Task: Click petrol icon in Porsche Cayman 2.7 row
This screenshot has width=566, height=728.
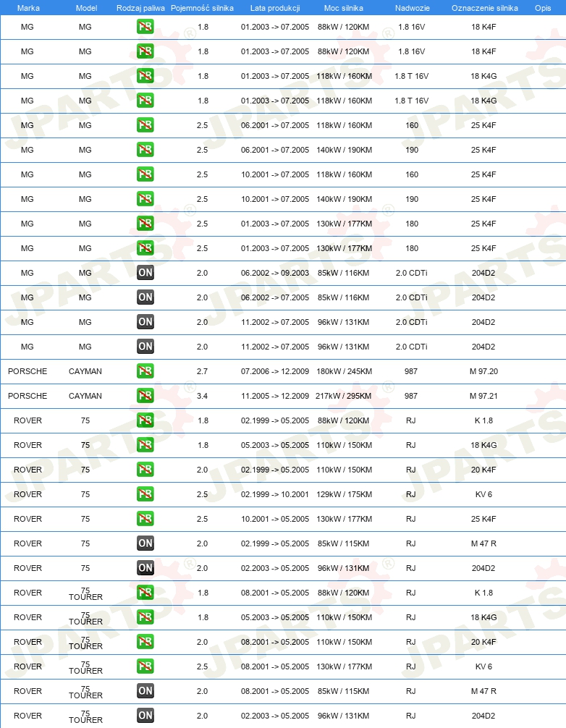Action: (145, 371)
